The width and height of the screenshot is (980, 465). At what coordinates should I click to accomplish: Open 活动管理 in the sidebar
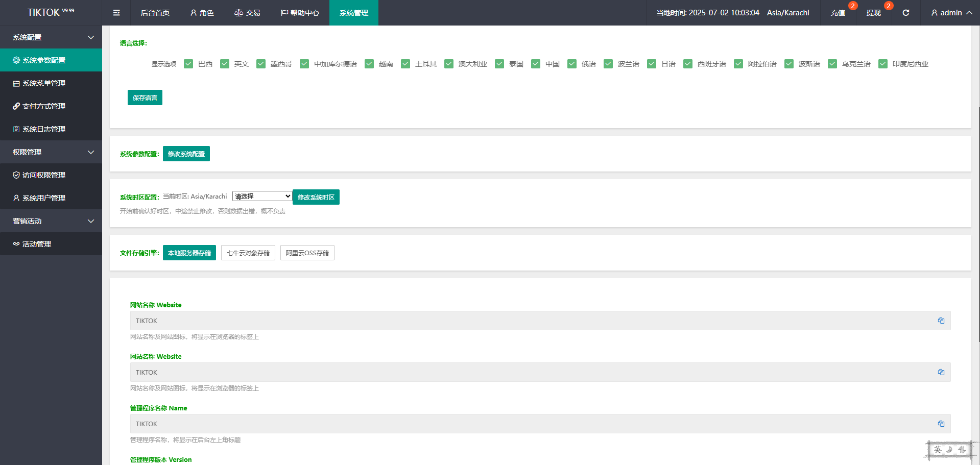pyautogui.click(x=37, y=244)
